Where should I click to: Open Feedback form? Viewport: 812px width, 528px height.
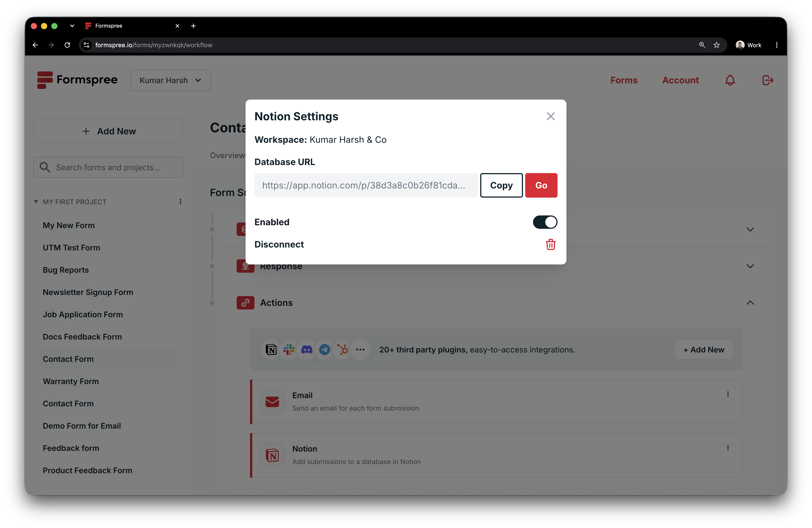pyautogui.click(x=71, y=448)
